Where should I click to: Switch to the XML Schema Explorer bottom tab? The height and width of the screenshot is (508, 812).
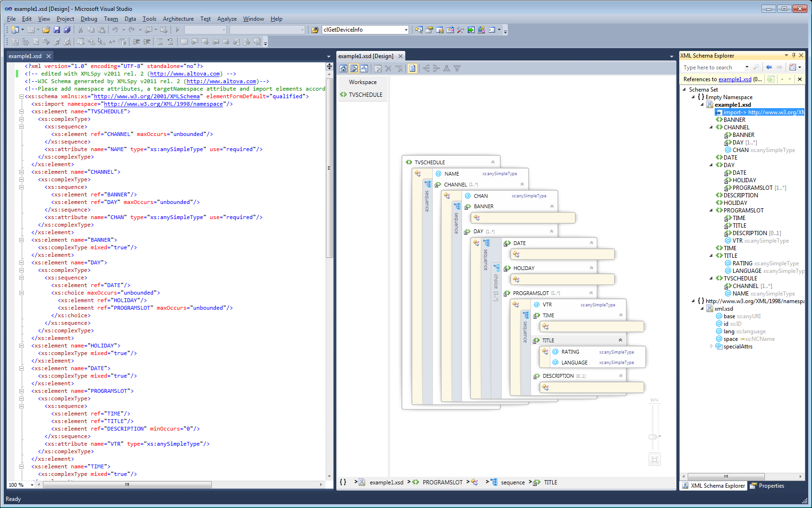pos(714,486)
